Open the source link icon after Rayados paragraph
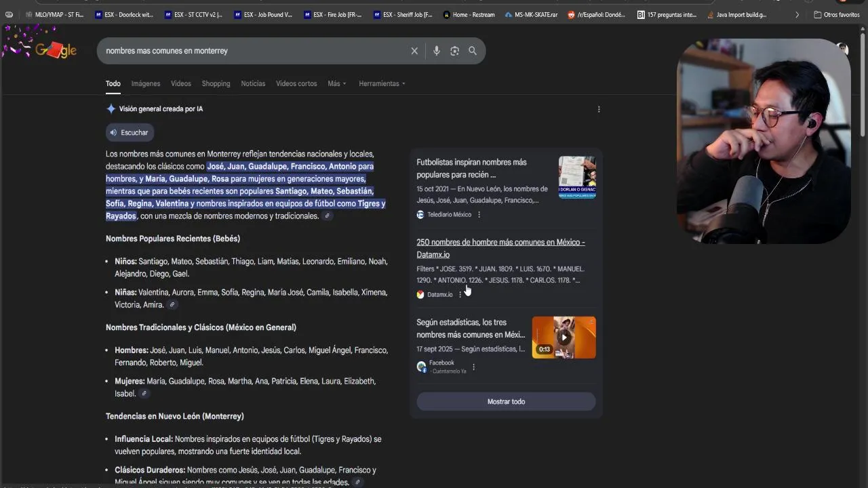868x488 pixels. pos(327,216)
